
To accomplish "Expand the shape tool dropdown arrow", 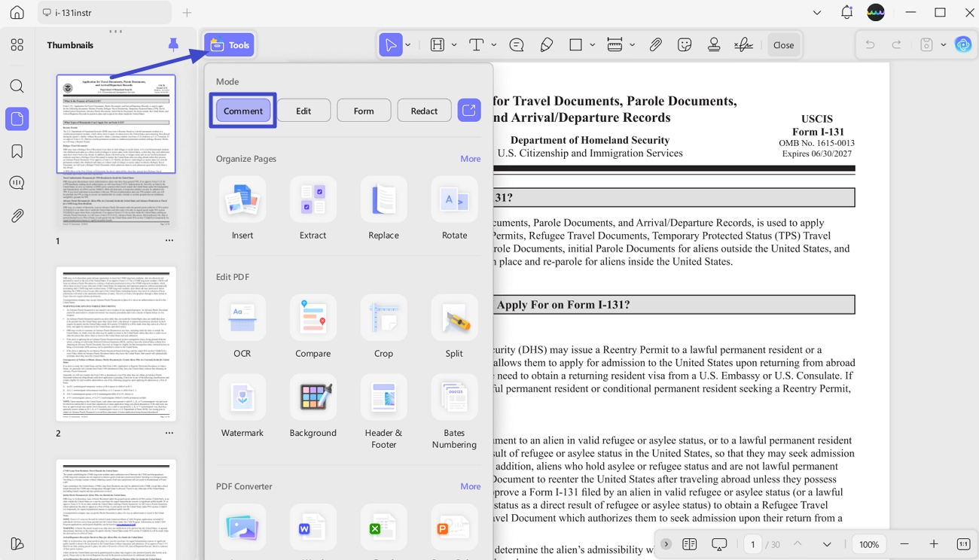I will click(593, 45).
